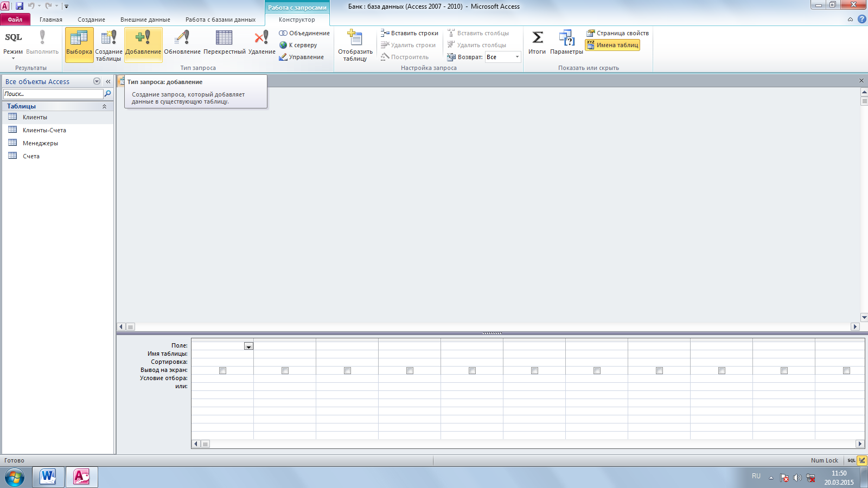Check Вывод на экран in fourth grid column
Image resolution: width=868 pixels, height=488 pixels.
[x=410, y=371]
